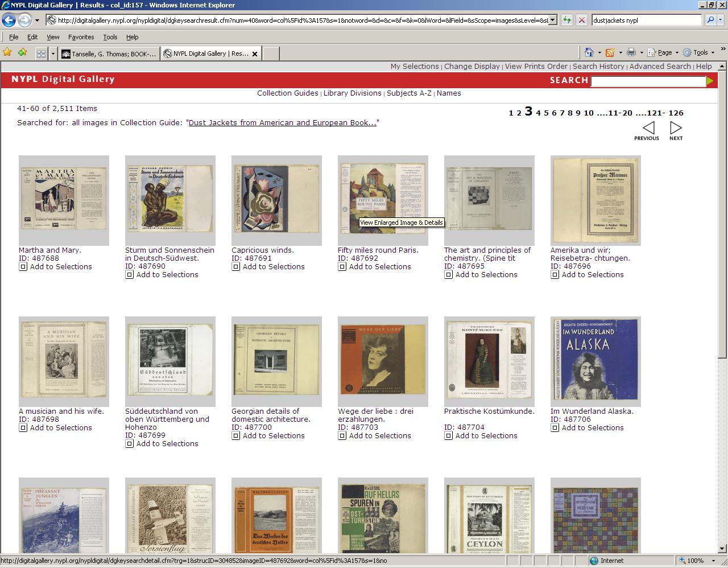Check Add to Selections for Martha and Mary

23,266
